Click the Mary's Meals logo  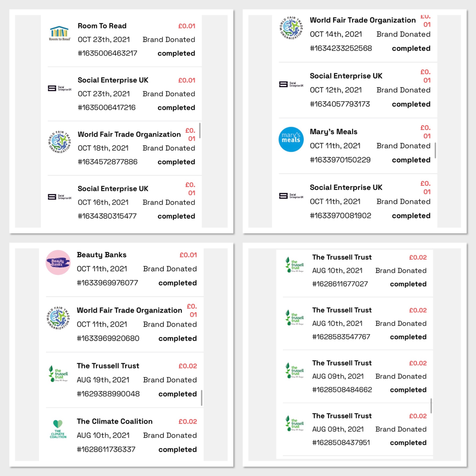pyautogui.click(x=291, y=139)
